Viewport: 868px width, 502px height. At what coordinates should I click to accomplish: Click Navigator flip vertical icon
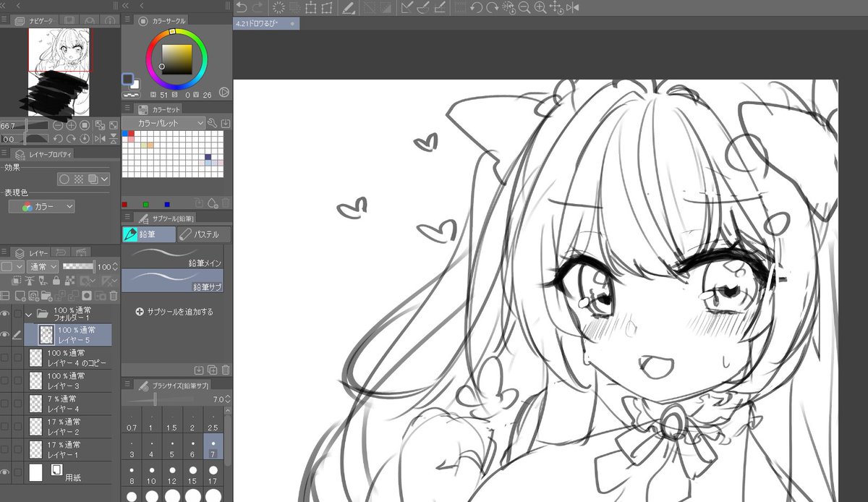tap(114, 139)
